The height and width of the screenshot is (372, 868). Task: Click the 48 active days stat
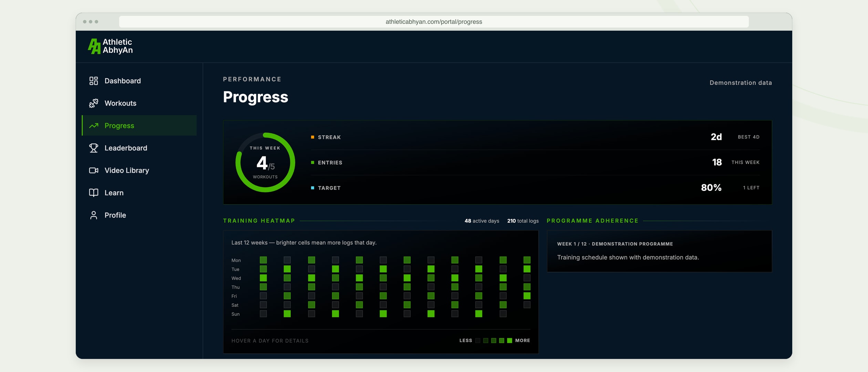point(482,221)
